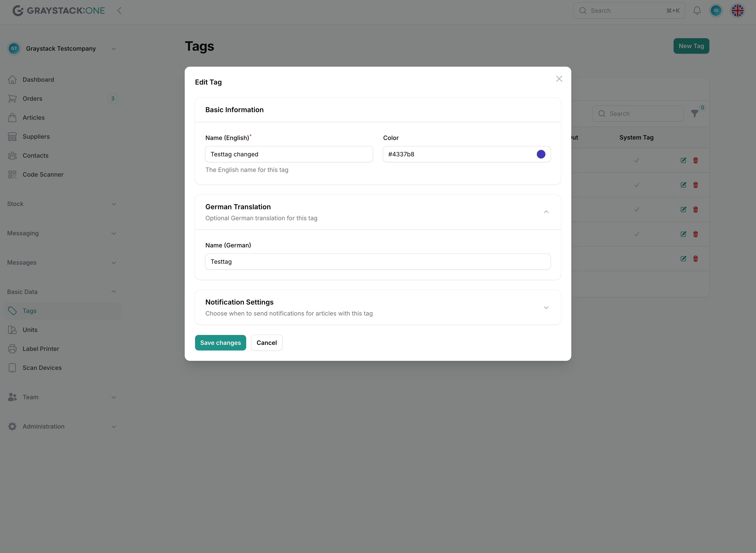This screenshot has width=756, height=553.
Task: Collapse the German Translation section
Action: tap(546, 212)
